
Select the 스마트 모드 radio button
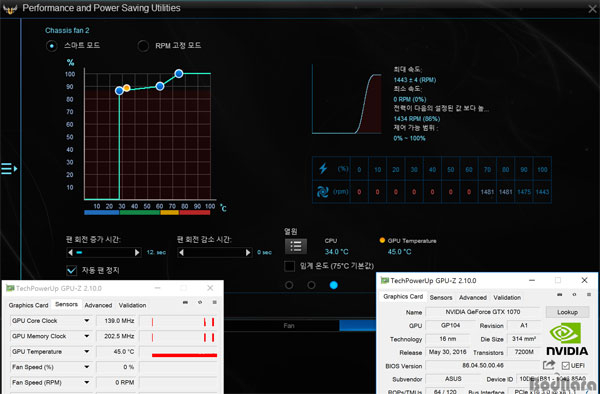coord(52,46)
